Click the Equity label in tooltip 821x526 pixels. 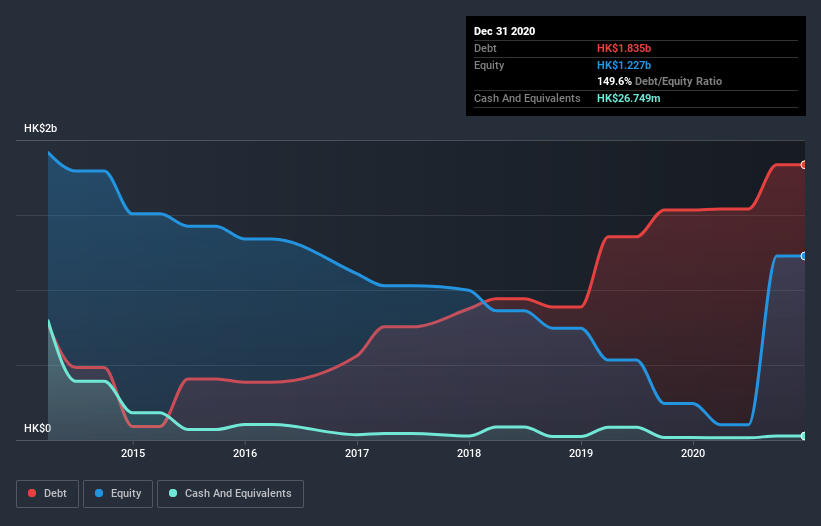pos(489,65)
